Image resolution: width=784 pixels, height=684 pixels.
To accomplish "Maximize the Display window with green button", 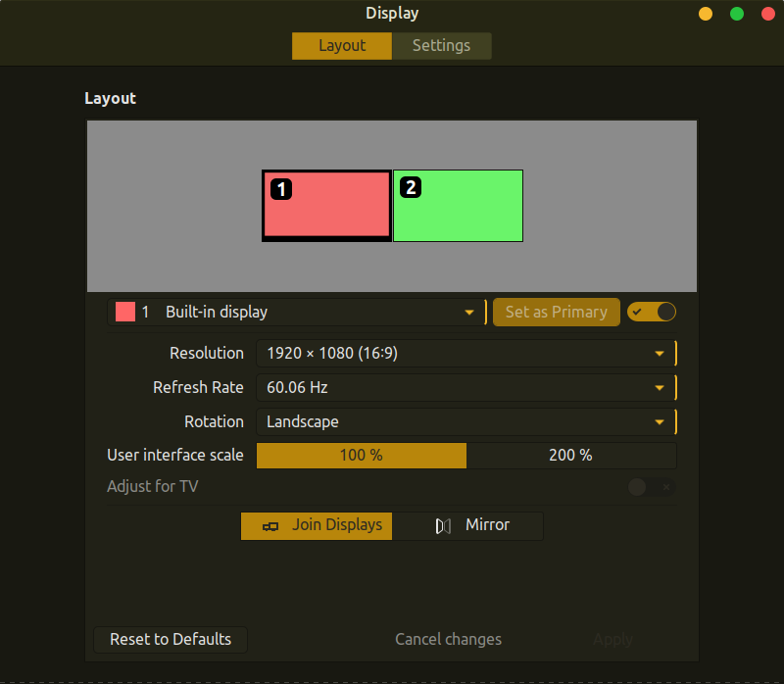I will point(737,14).
